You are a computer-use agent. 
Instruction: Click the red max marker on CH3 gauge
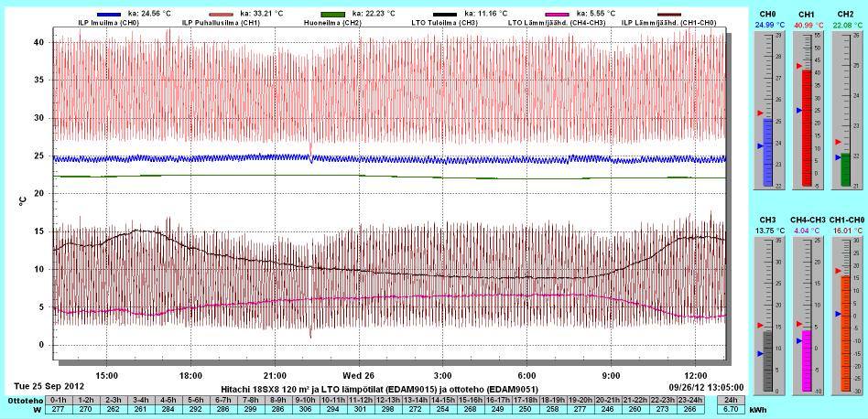coord(759,326)
